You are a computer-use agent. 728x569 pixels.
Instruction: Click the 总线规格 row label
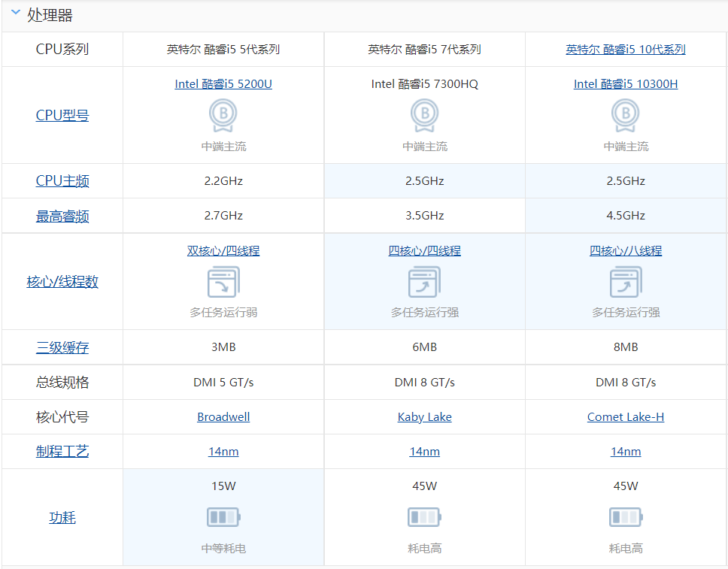point(62,383)
